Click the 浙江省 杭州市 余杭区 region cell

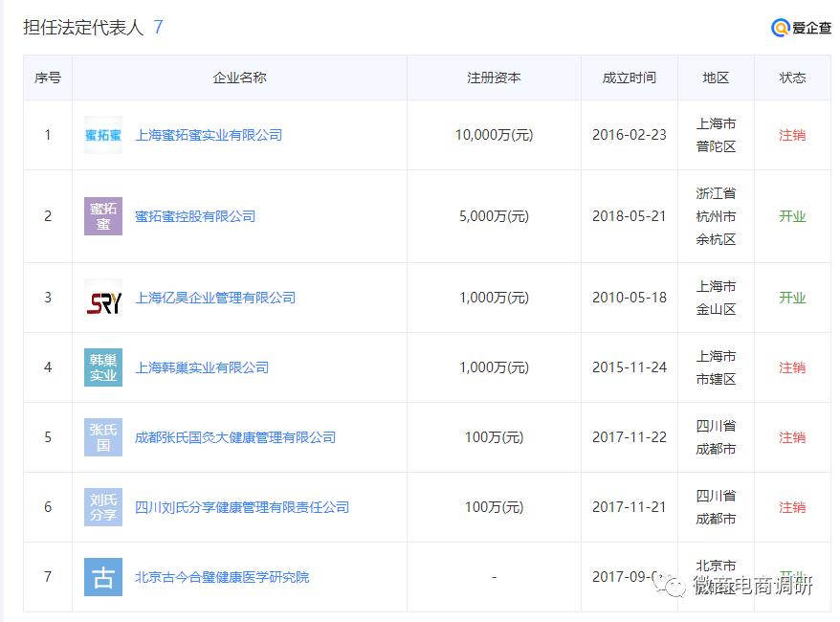tap(716, 216)
